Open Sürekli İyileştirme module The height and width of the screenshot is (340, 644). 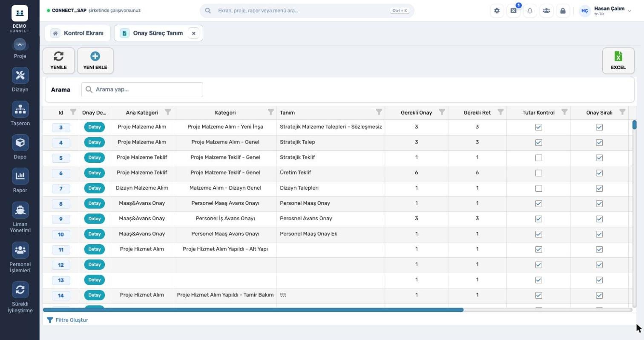click(20, 297)
